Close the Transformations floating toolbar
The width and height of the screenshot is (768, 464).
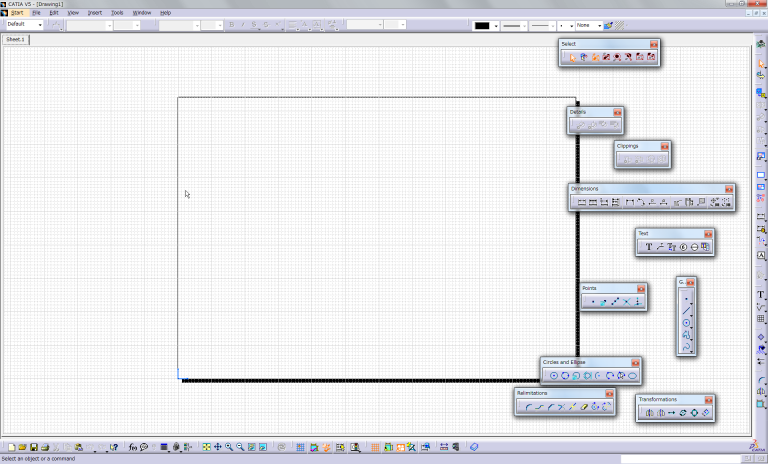click(708, 399)
